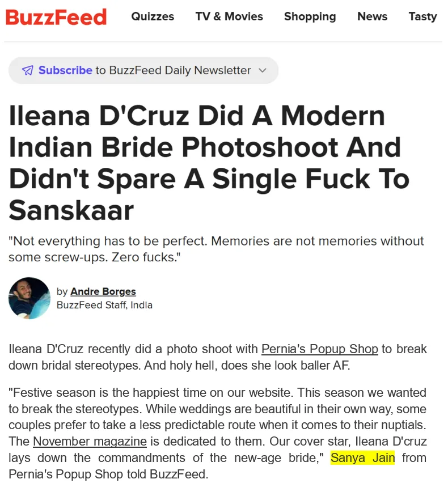Image resolution: width=448 pixels, height=496 pixels.
Task: Click the word Sanskaar in the headline
Action: coord(72,210)
